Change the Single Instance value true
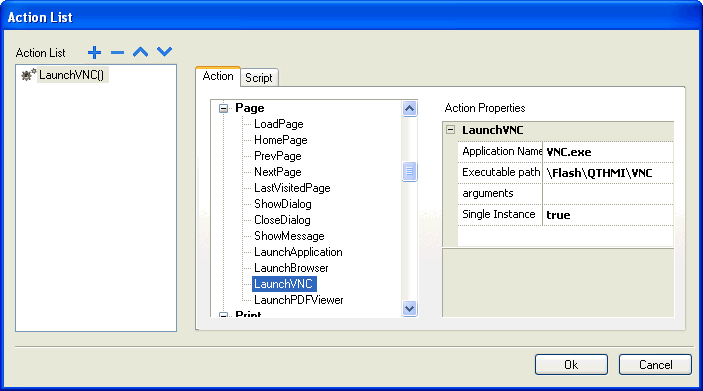The width and height of the screenshot is (703, 391). coord(608,215)
